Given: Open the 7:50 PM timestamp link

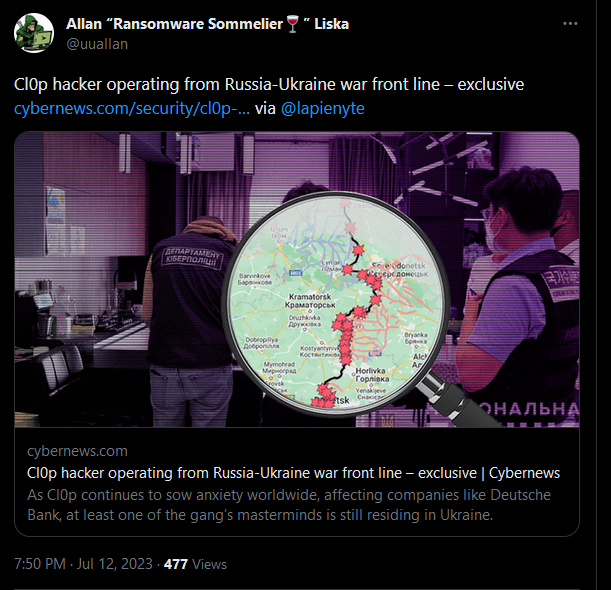Looking at the screenshot, I should pos(40,564).
